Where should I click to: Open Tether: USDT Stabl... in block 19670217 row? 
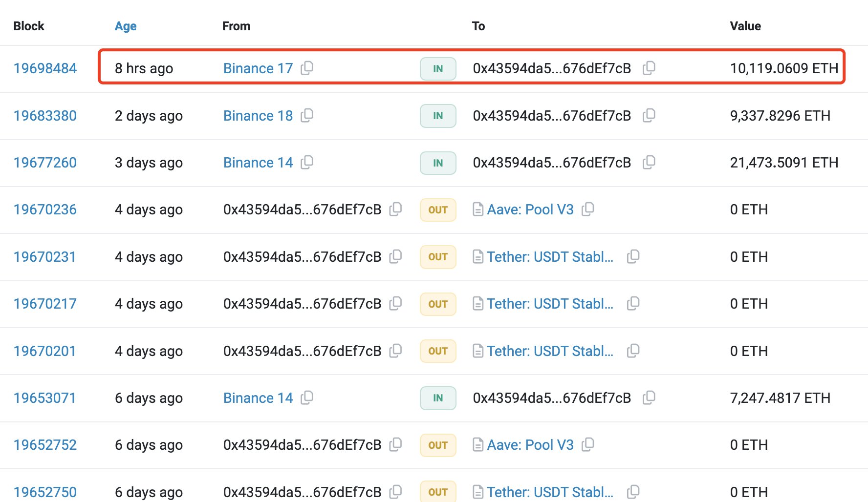(550, 304)
